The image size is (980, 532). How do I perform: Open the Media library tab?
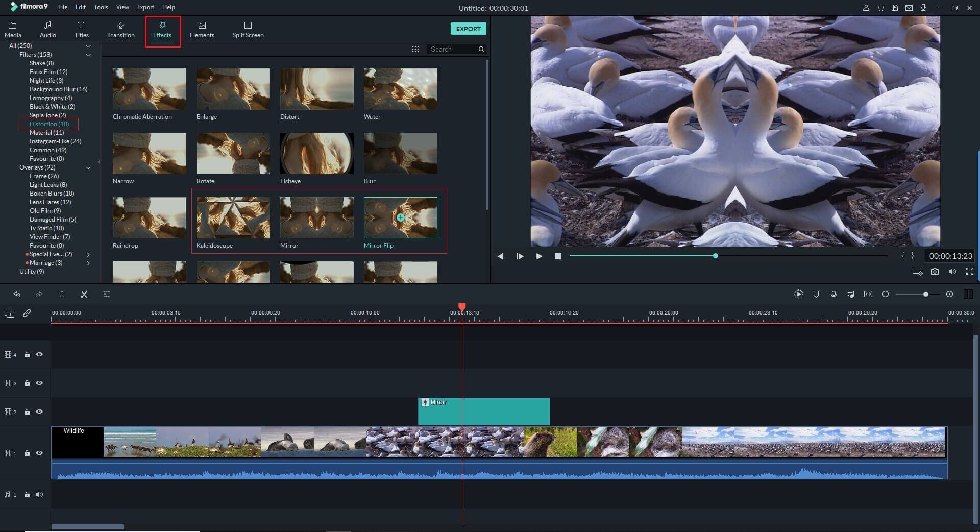(13, 30)
